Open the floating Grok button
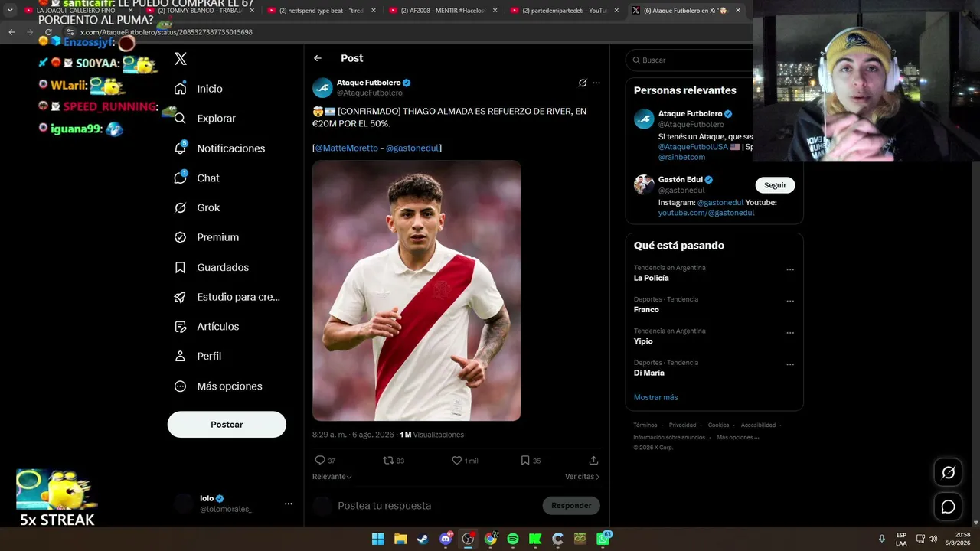Image resolution: width=980 pixels, height=551 pixels. click(x=948, y=473)
